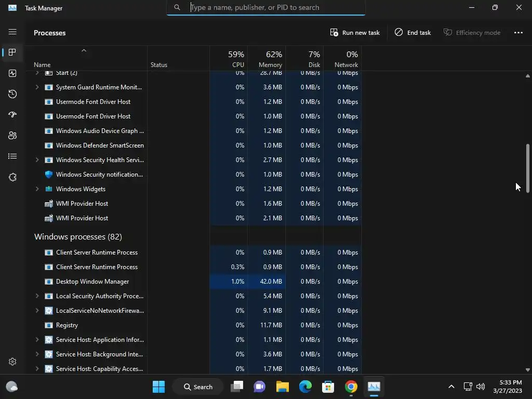Launch Google Chrome from the taskbar

click(351, 387)
